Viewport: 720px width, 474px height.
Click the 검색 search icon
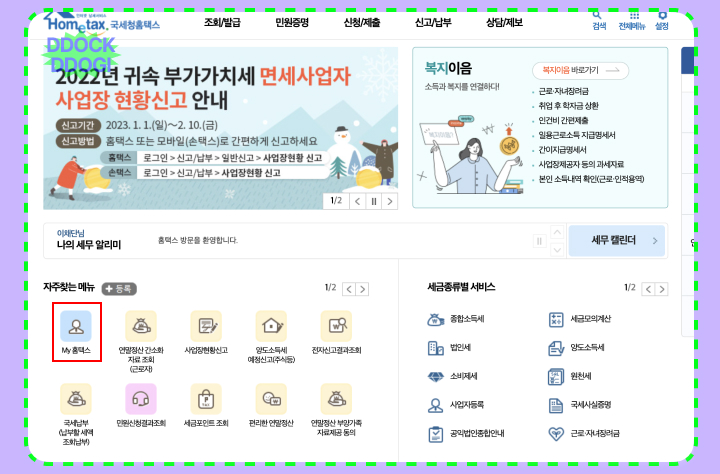coord(599,21)
